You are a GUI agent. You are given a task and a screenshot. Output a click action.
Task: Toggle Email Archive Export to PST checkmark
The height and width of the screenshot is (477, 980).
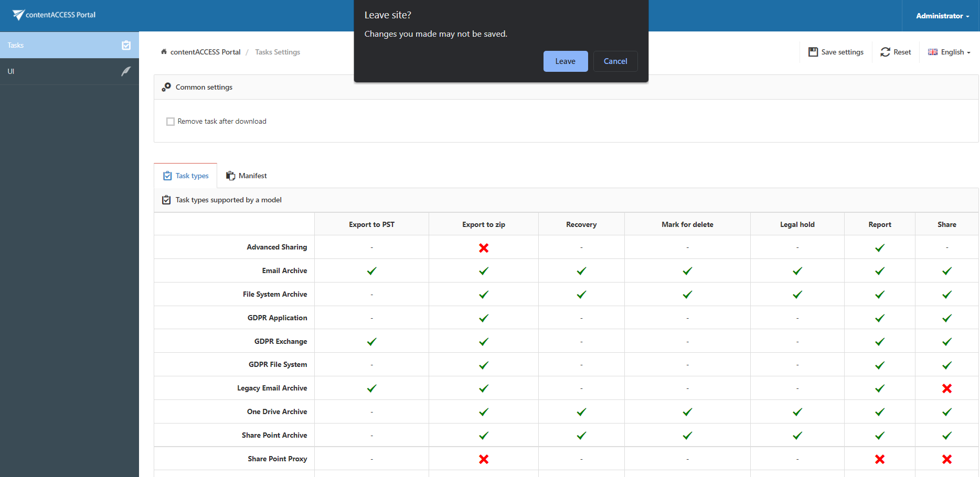coord(371,271)
